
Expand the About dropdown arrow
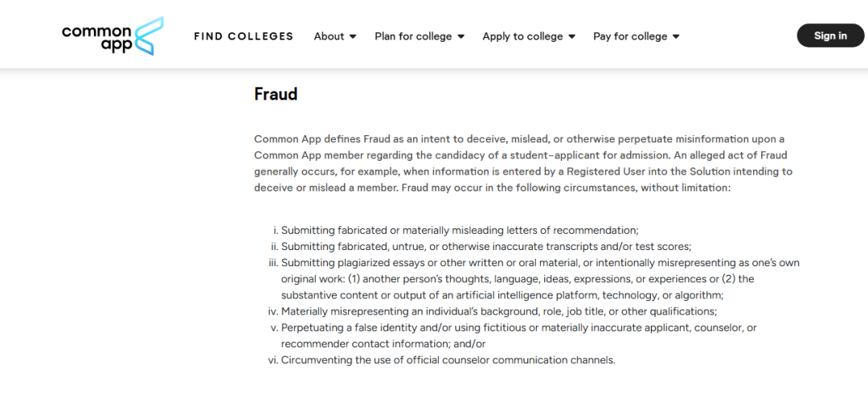(353, 36)
